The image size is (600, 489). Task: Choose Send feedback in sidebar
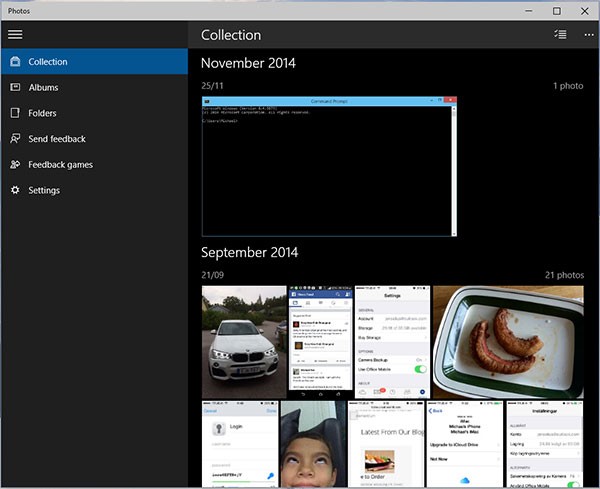coord(57,139)
